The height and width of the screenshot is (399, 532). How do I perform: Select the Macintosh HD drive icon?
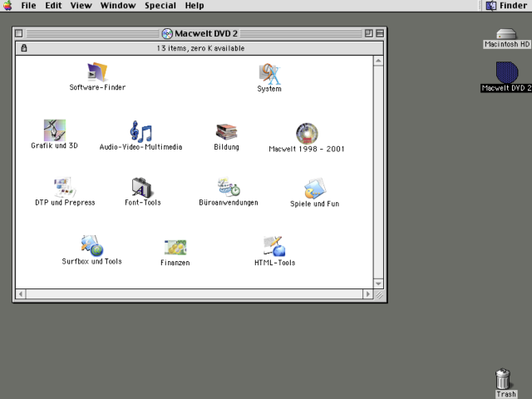[506, 34]
